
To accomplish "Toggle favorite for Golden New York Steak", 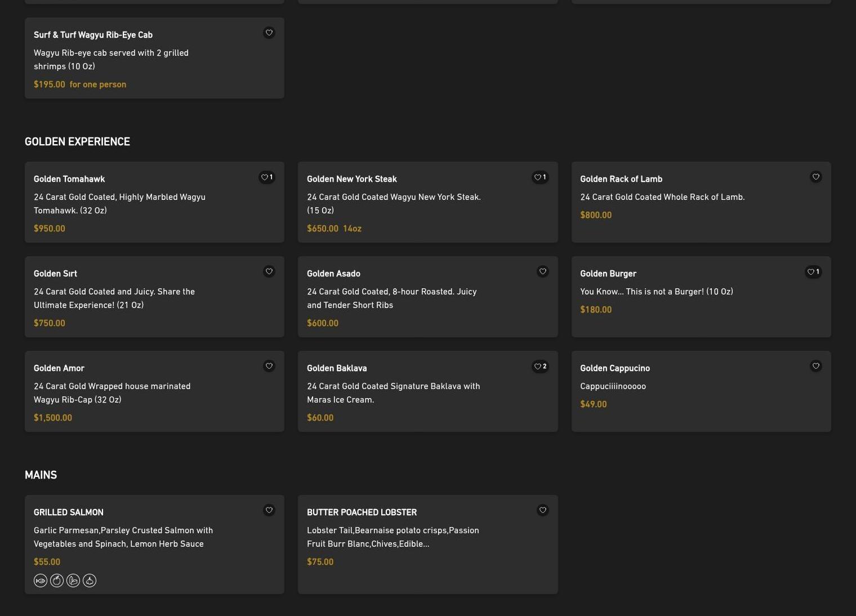I will (540, 177).
